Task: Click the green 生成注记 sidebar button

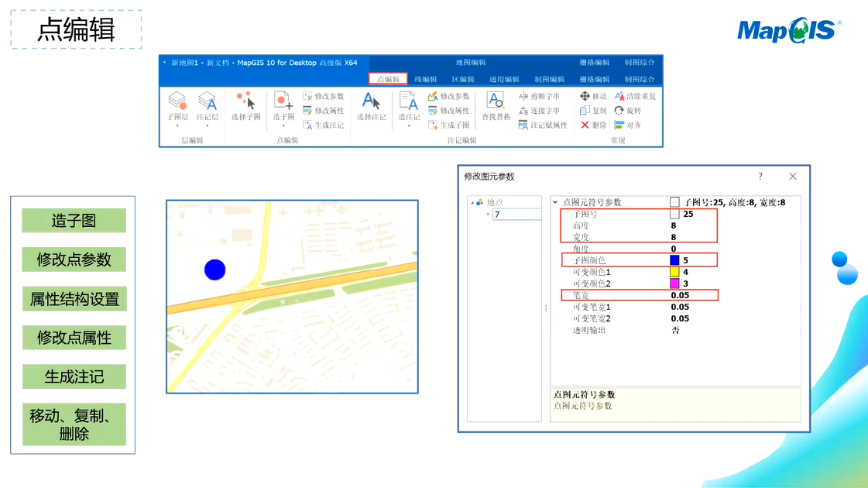Action: pyautogui.click(x=74, y=376)
